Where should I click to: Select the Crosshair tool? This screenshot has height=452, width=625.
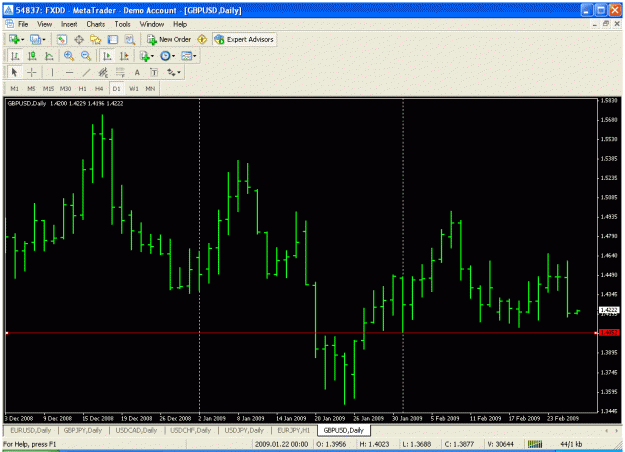(32, 72)
